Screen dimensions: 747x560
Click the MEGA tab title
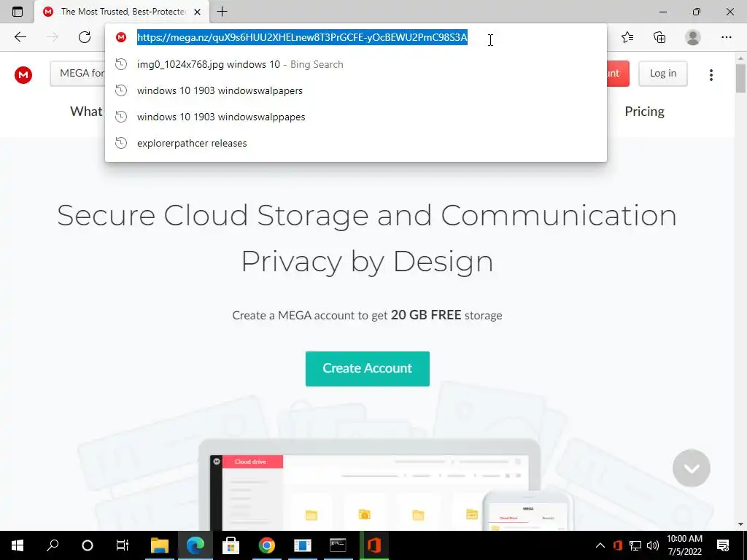coord(123,12)
